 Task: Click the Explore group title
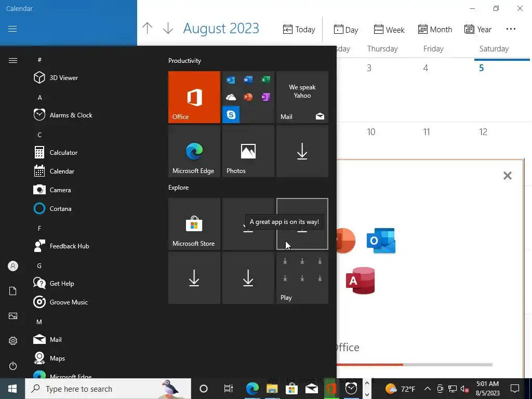click(179, 187)
